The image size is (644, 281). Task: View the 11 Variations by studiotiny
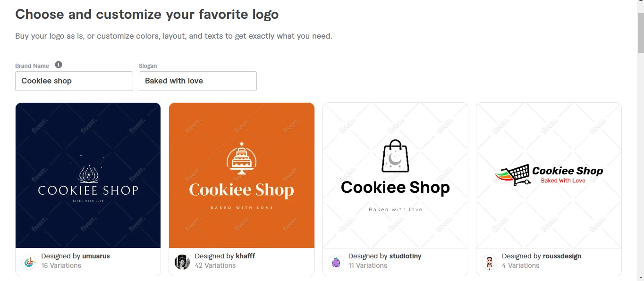[368, 265]
